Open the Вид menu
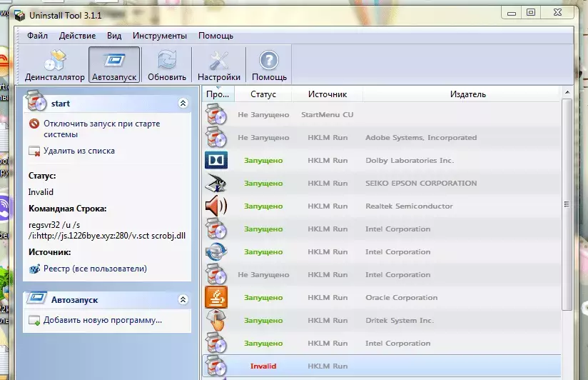This screenshot has width=588, height=380. click(x=114, y=36)
